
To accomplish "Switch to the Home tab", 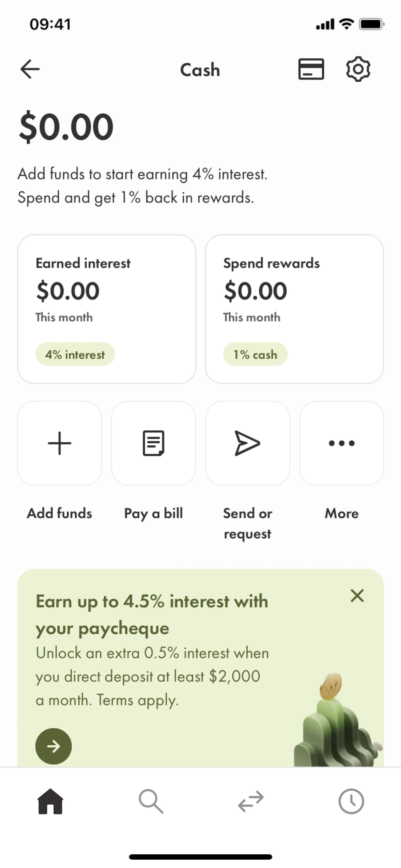I will click(50, 801).
